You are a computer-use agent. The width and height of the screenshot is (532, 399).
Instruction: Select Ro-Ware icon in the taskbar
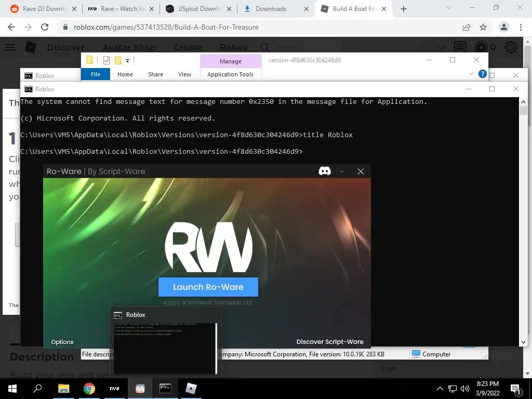click(x=140, y=389)
